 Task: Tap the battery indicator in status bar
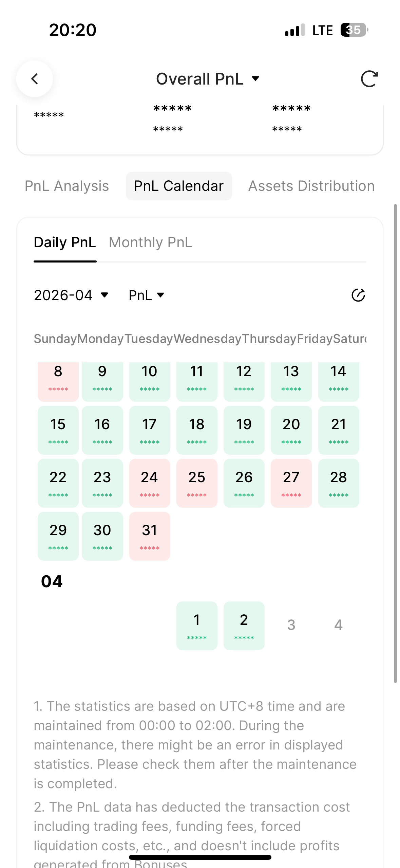(354, 30)
